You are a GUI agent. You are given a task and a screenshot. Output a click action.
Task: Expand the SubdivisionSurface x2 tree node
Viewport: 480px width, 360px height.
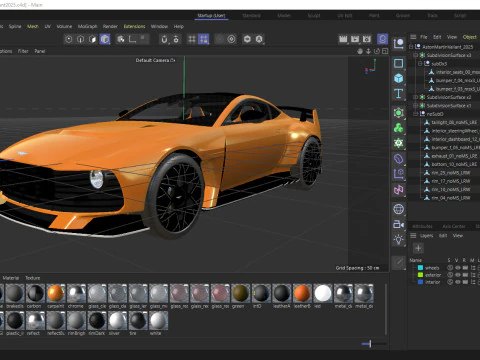(x=415, y=97)
